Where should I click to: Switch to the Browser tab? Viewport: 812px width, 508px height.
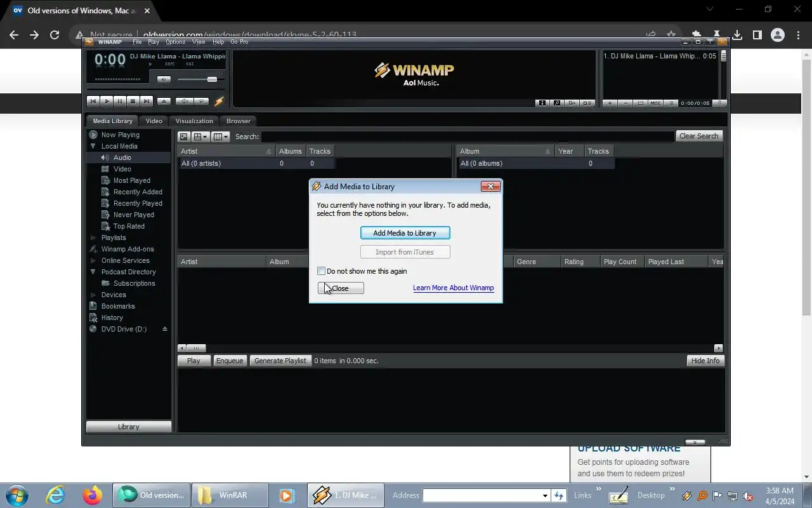coord(239,121)
